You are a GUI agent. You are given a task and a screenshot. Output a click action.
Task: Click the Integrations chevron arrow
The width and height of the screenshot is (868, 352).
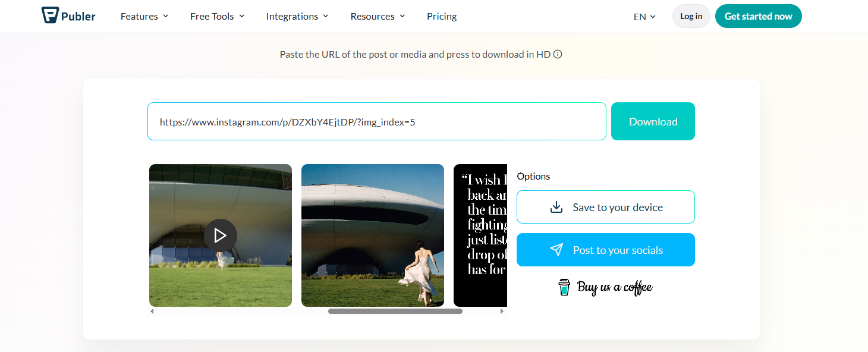click(325, 16)
